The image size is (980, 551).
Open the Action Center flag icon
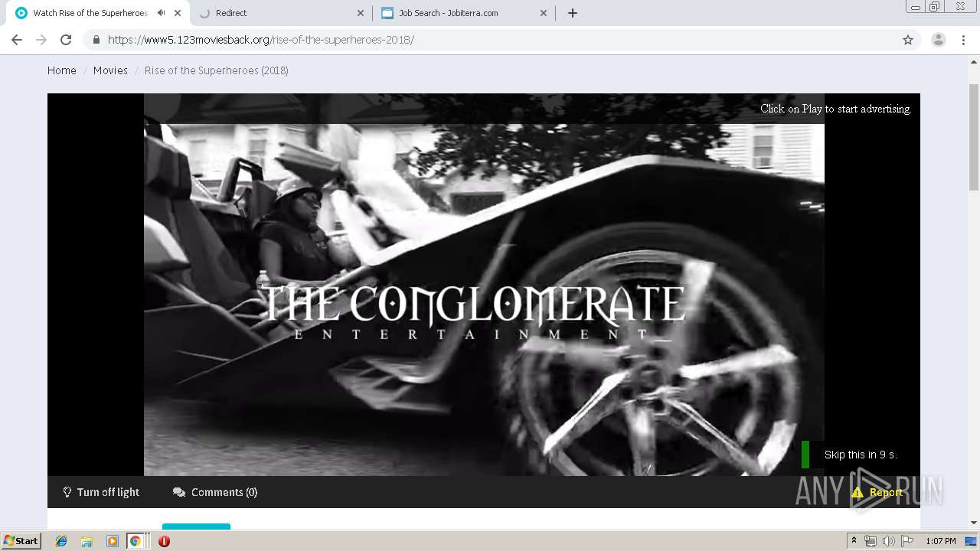[907, 541]
